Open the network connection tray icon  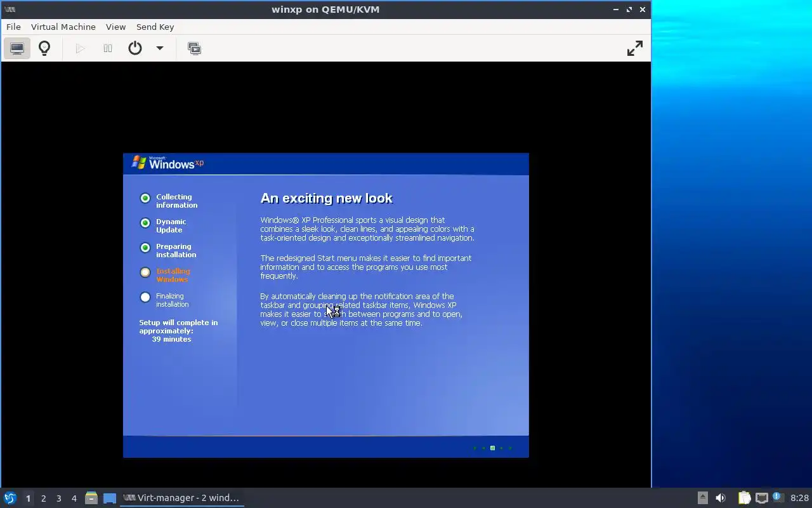(762, 498)
